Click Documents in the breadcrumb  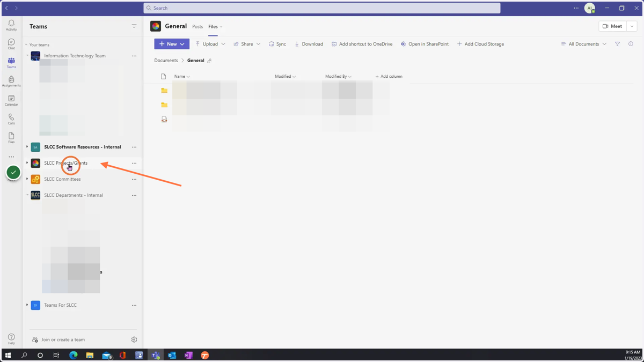pos(166,61)
